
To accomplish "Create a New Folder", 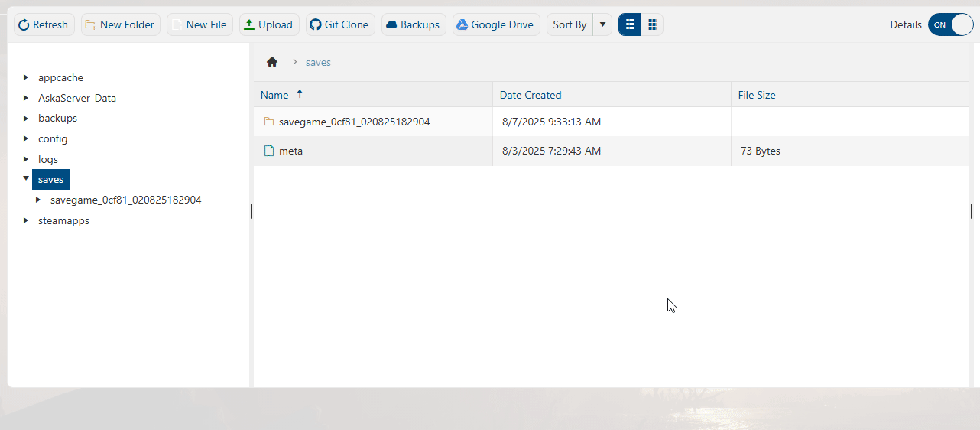I will coord(120,24).
